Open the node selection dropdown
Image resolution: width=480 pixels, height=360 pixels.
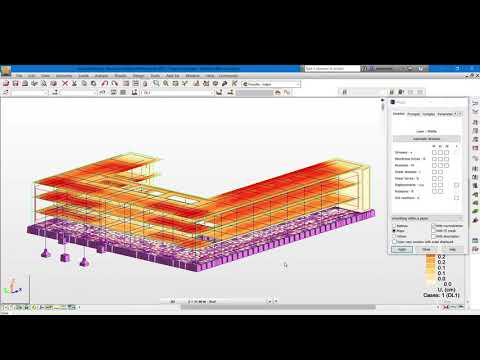(x=30, y=92)
